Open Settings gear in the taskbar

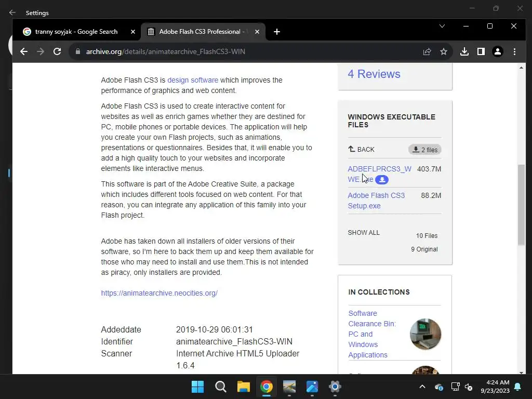click(x=335, y=387)
